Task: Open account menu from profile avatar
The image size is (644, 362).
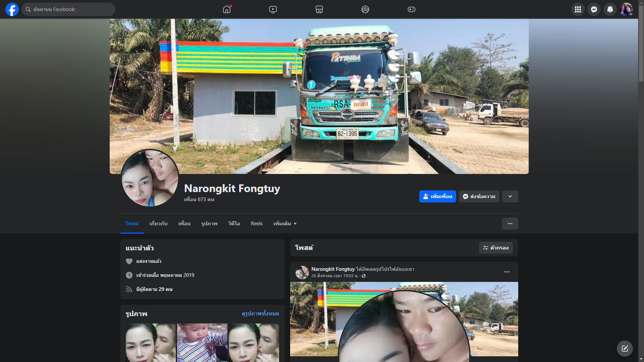Action: click(626, 9)
